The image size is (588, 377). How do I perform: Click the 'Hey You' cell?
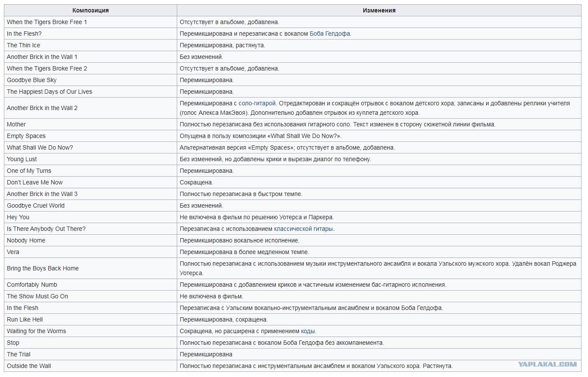90,217
